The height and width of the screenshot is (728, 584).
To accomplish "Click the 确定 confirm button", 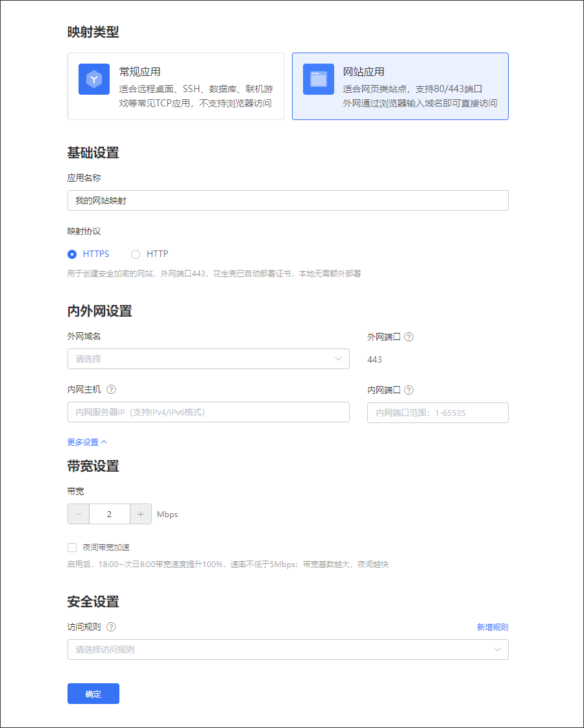I will click(x=93, y=694).
